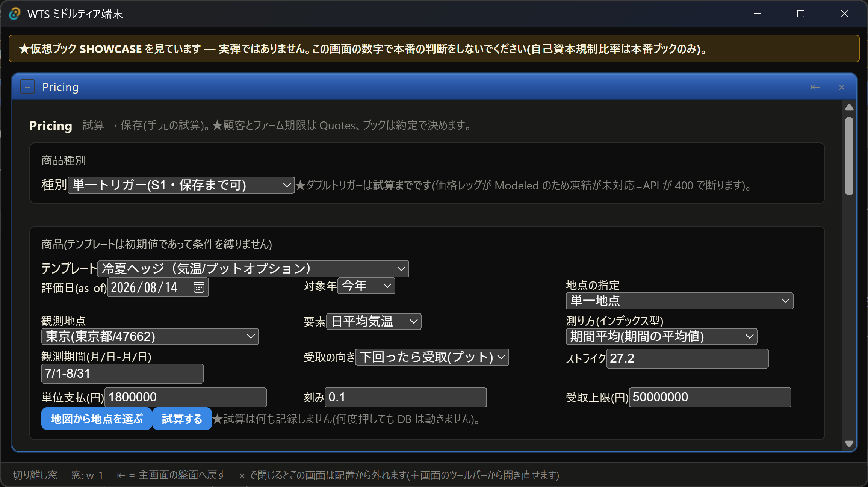Image resolution: width=868 pixels, height=487 pixels.
Task: Click the 観測期間 field containing 7/1-8/31
Action: pos(122,374)
